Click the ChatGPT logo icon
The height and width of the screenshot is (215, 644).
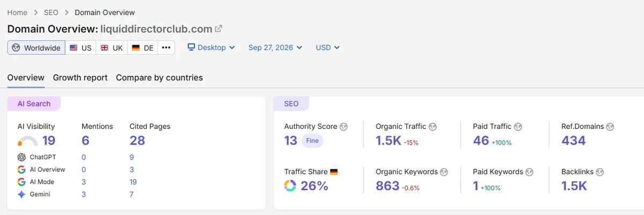coord(21,157)
